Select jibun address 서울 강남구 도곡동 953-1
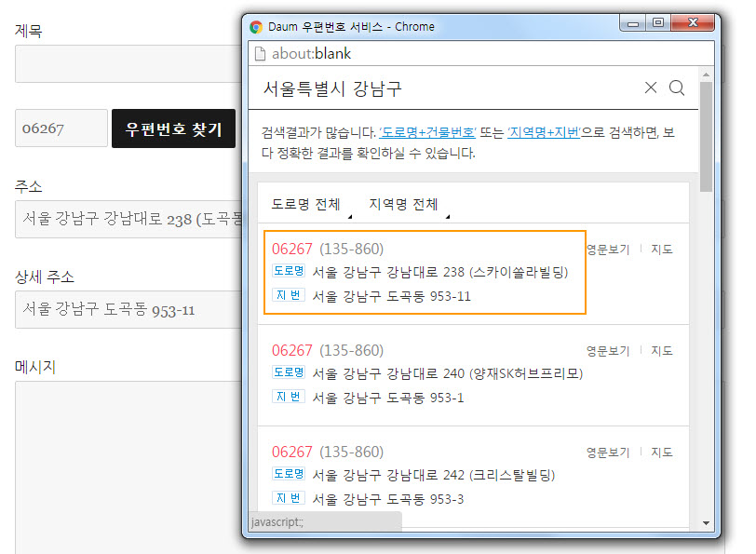The width and height of the screenshot is (756, 554). click(x=388, y=398)
